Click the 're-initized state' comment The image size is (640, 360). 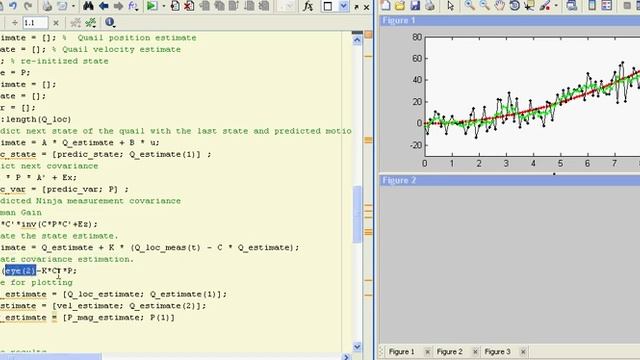coord(64,61)
